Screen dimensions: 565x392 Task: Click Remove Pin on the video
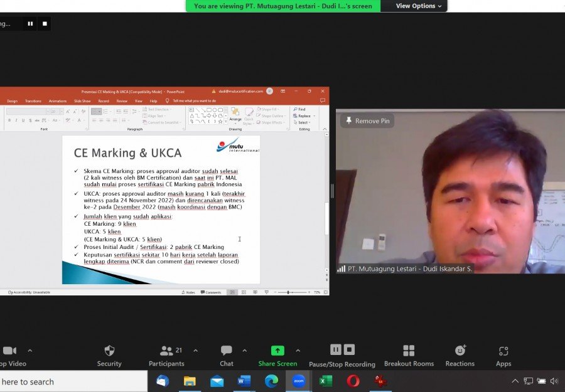tap(367, 121)
